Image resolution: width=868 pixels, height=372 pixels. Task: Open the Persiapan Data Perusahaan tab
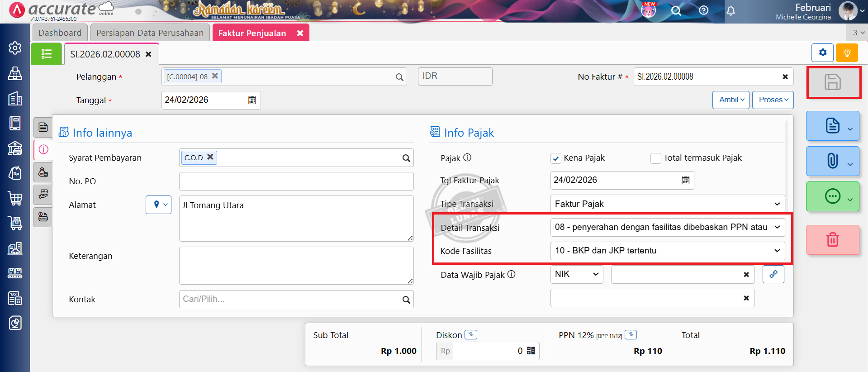[x=150, y=33]
